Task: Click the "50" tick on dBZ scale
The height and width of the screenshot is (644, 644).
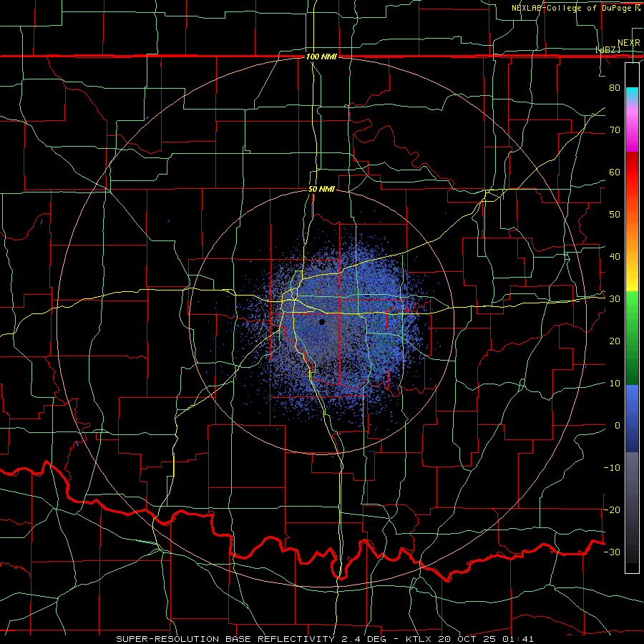Action: coord(615,215)
